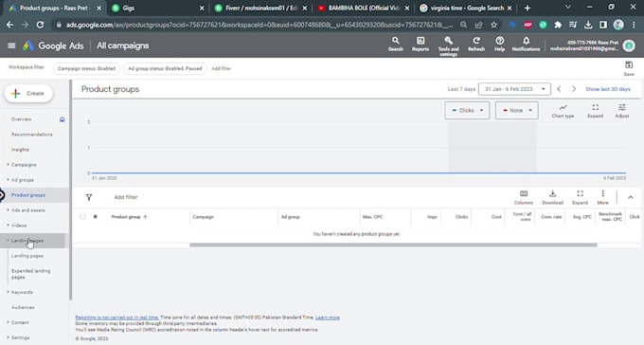Image resolution: width=644 pixels, height=345 pixels.
Task: Change the Chart type
Action: (x=563, y=111)
